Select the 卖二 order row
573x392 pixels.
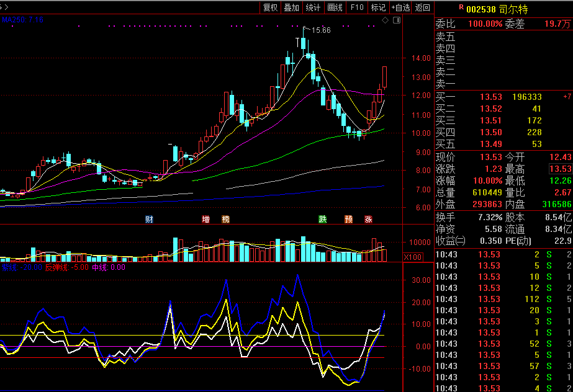(503, 73)
